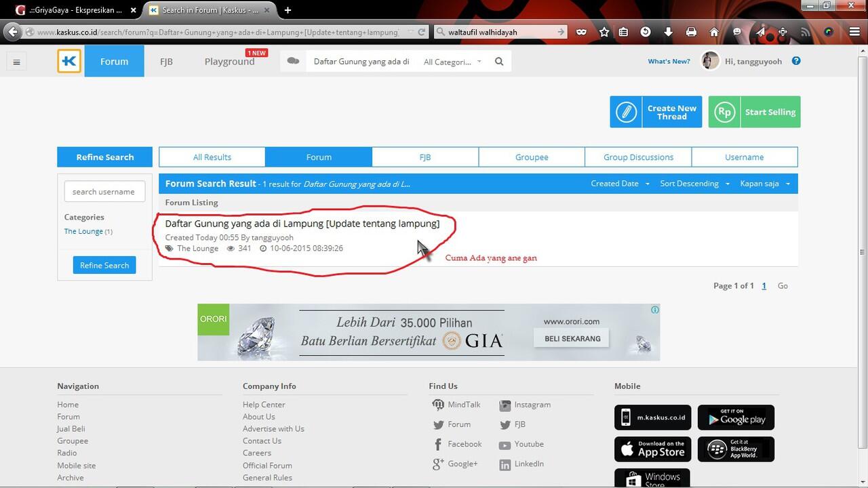Select the FJB results tab

425,157
